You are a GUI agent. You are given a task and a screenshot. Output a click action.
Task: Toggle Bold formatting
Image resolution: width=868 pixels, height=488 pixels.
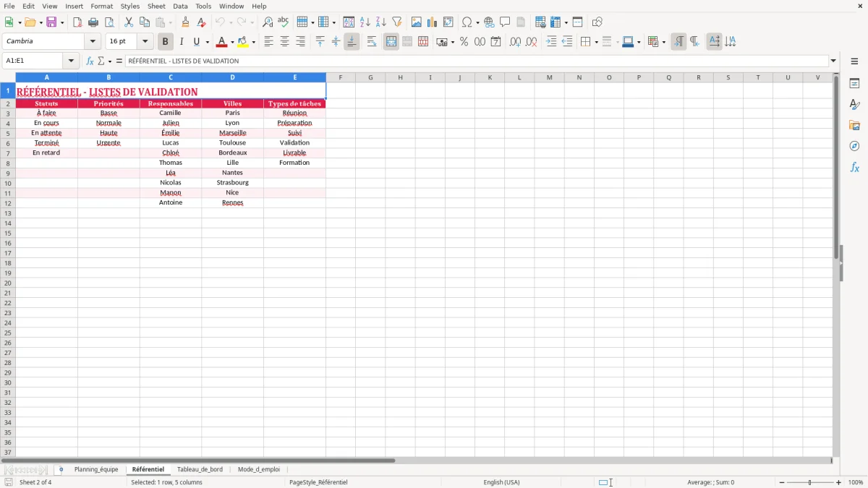coord(166,42)
